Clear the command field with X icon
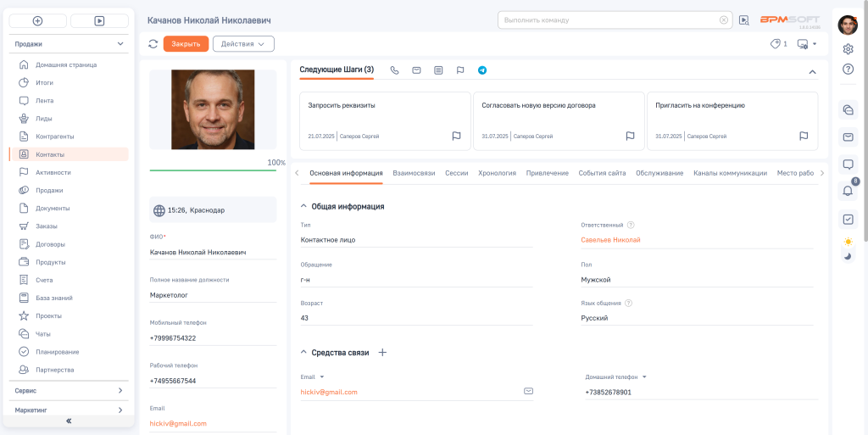868x435 pixels. coord(724,20)
